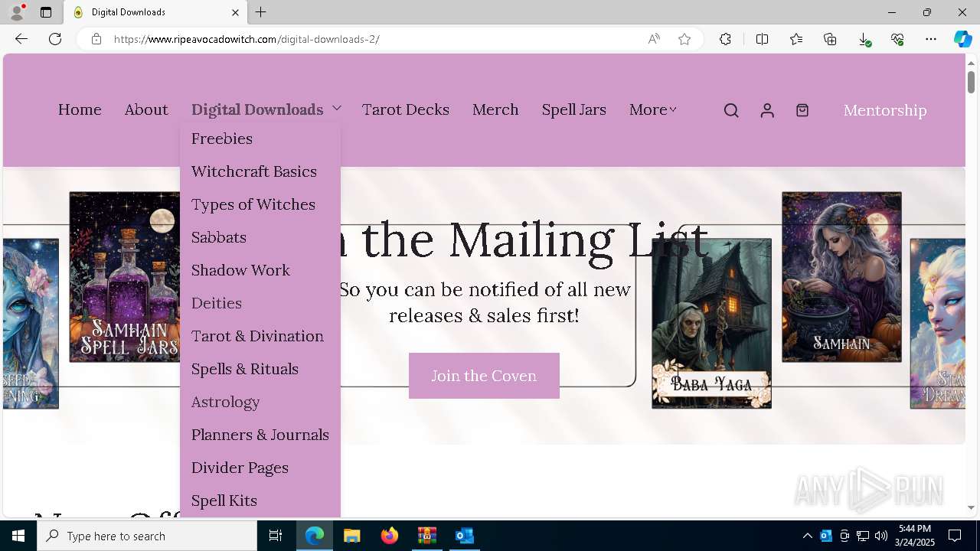Open the Tarot Decks page
Image resolution: width=980 pixels, height=551 pixels.
406,109
